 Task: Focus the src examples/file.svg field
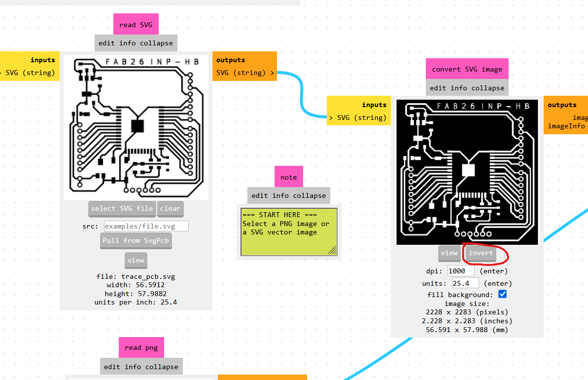tap(146, 226)
